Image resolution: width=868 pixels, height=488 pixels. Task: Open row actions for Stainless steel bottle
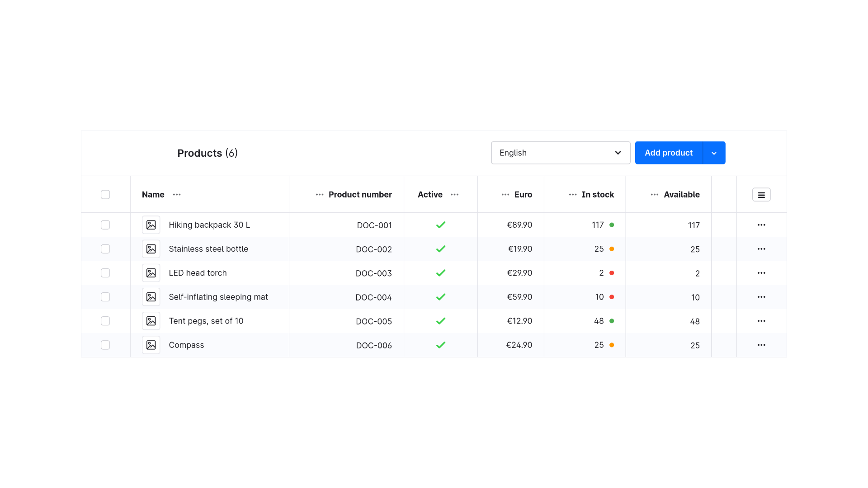point(761,249)
